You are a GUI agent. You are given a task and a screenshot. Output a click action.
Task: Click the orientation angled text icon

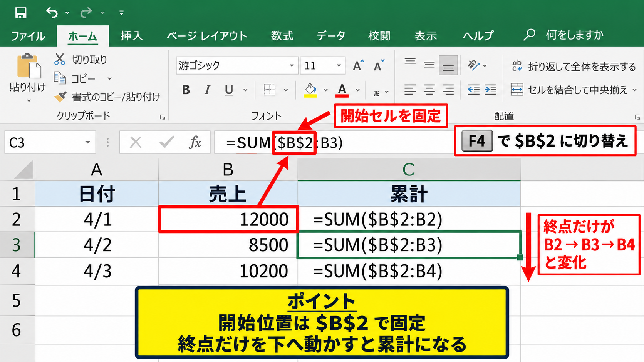click(x=473, y=65)
